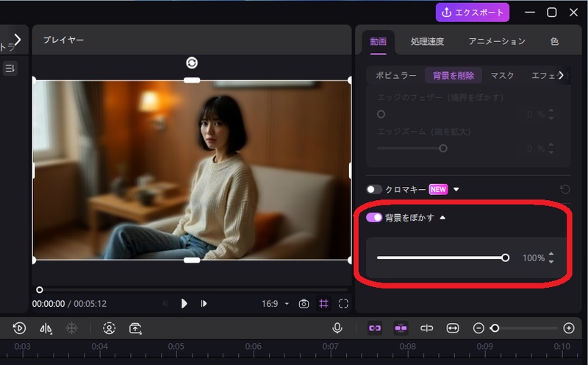Screen dimensions: 588x365
Task: Switch to the 色 tab
Action: click(554, 41)
